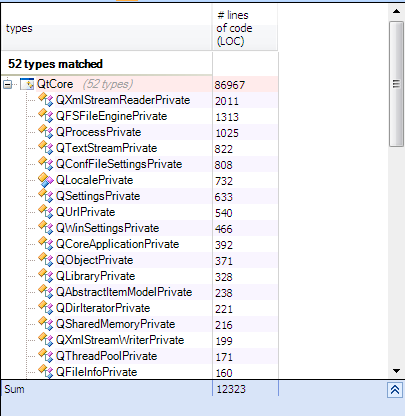Collapse the Sum panel with double chevron
Viewport: 405px width, 416px height.
395,390
